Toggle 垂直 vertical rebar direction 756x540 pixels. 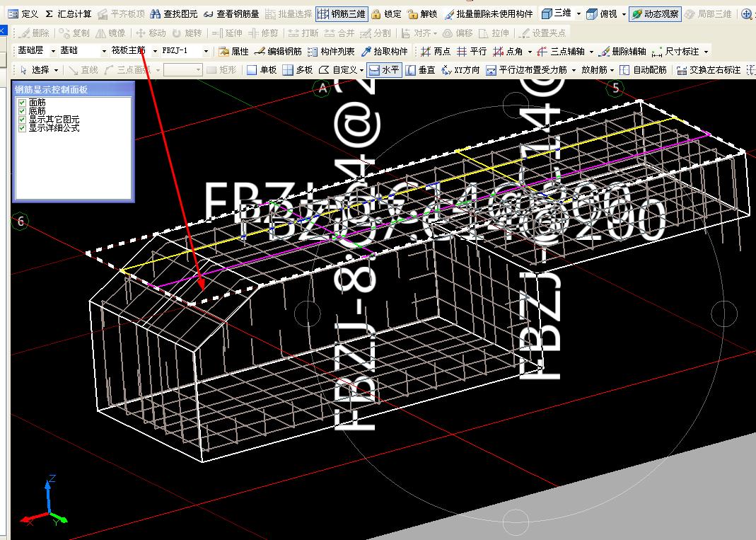click(x=420, y=70)
